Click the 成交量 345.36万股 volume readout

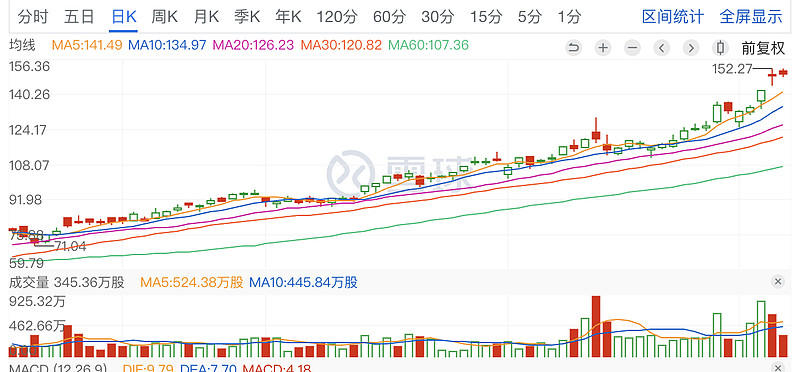66,282
